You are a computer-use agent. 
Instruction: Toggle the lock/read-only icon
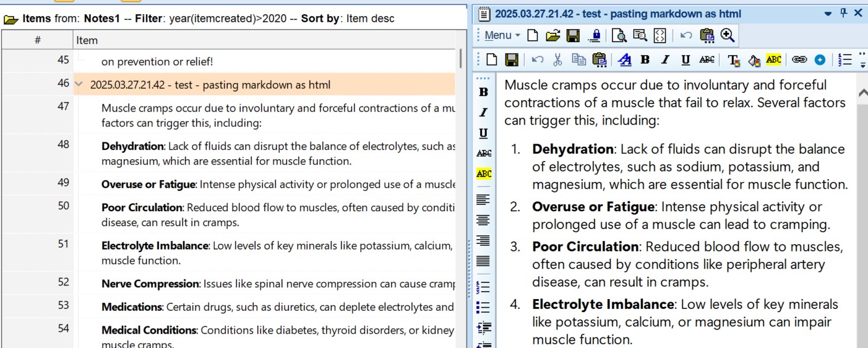click(595, 36)
